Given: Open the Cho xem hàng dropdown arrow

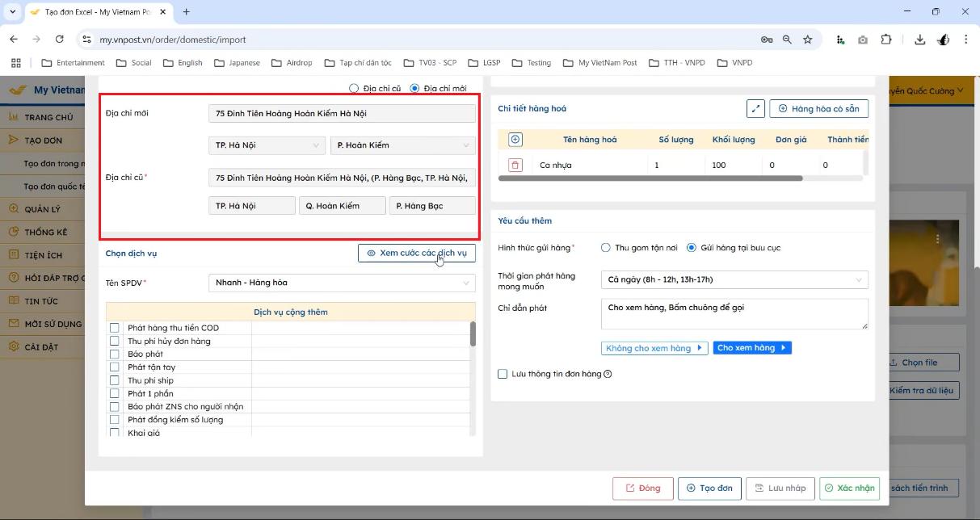Looking at the screenshot, I should coord(783,348).
